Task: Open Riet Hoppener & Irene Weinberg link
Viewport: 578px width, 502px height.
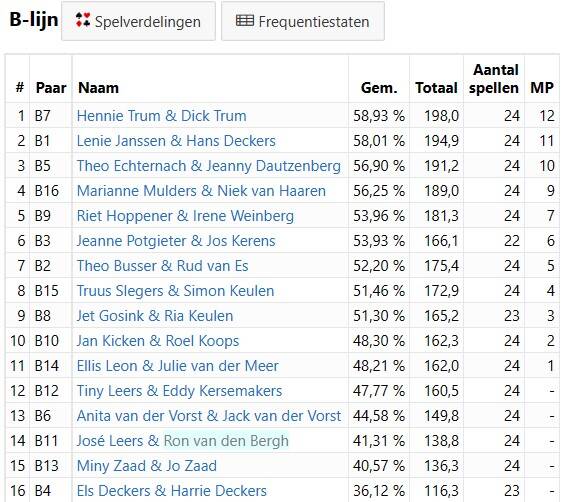Action: click(185, 216)
